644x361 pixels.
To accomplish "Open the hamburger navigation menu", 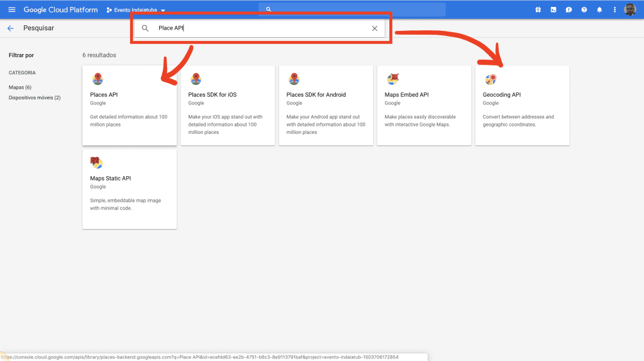I will pos(11,10).
